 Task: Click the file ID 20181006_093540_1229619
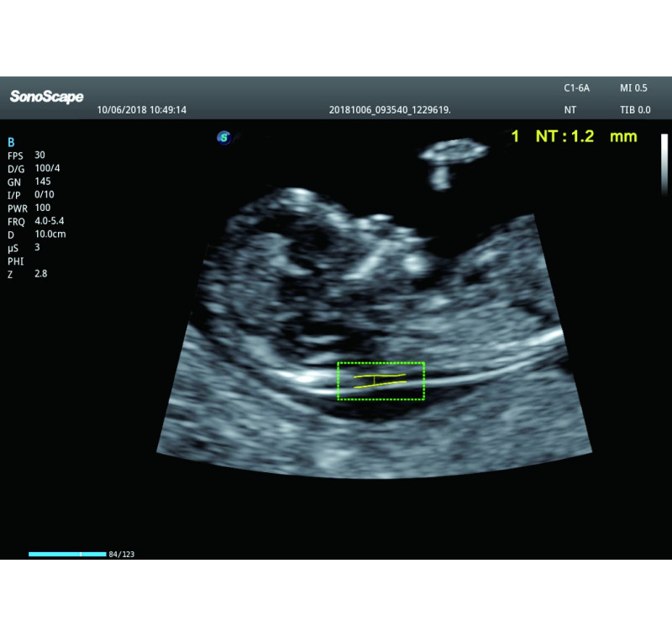pyautogui.click(x=390, y=110)
